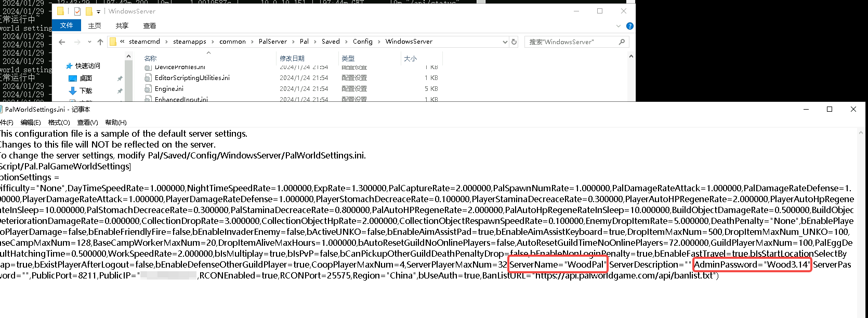The width and height of the screenshot is (868, 318).
Task: Select EditorScriptingUtilities.ini file
Action: (192, 78)
